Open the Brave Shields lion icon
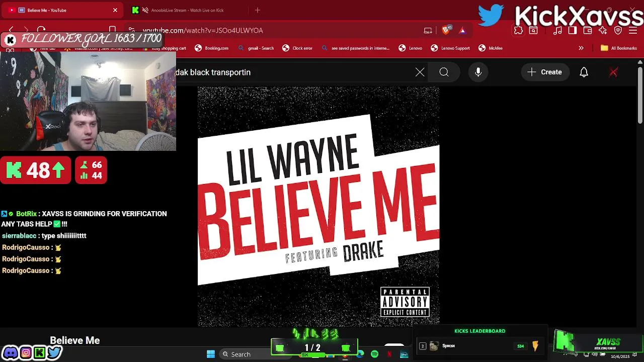The width and height of the screenshot is (644, 362). pyautogui.click(x=446, y=30)
